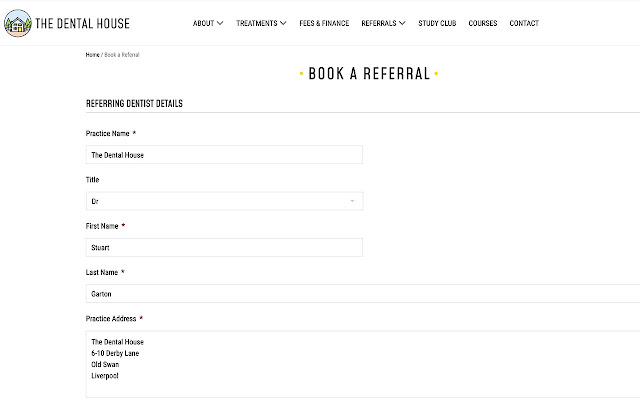The height and width of the screenshot is (400, 640).
Task: Focus the Practice Name input field
Action: [224, 155]
